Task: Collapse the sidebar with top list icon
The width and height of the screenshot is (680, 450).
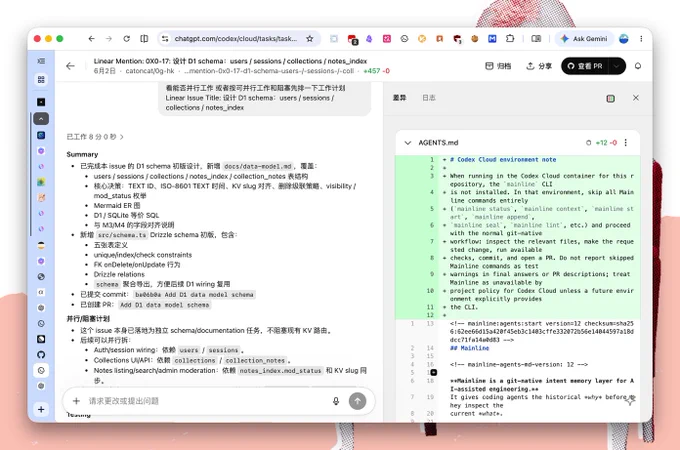Action: click(x=41, y=61)
